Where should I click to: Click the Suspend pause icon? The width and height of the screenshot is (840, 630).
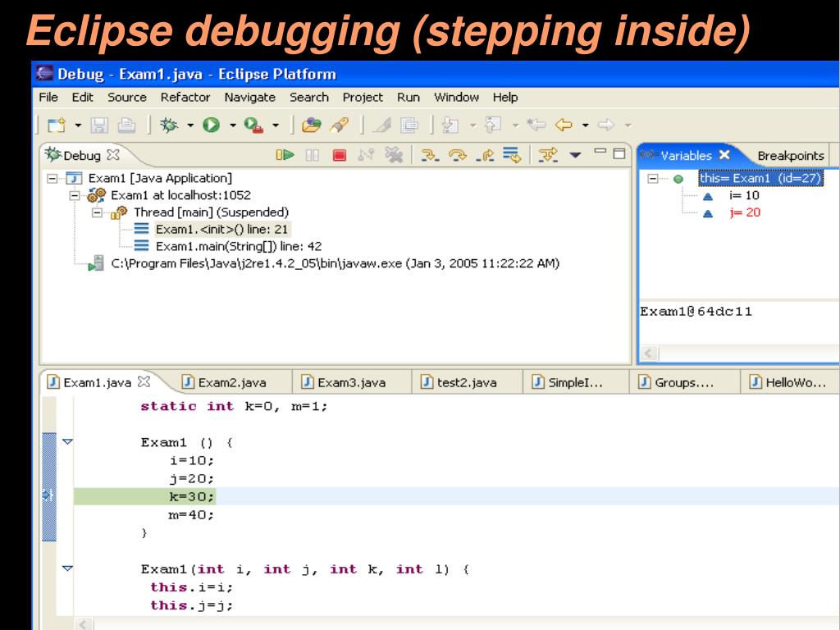click(312, 155)
